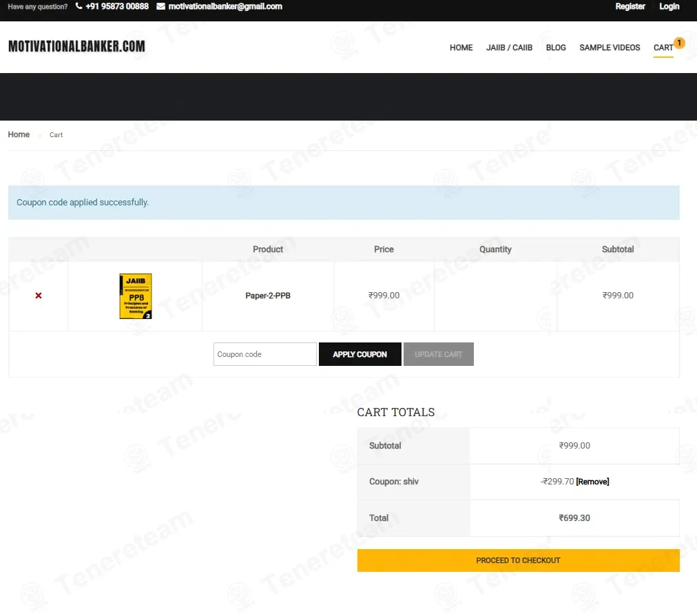
Task: Click the phone icon in top bar
Action: click(79, 6)
